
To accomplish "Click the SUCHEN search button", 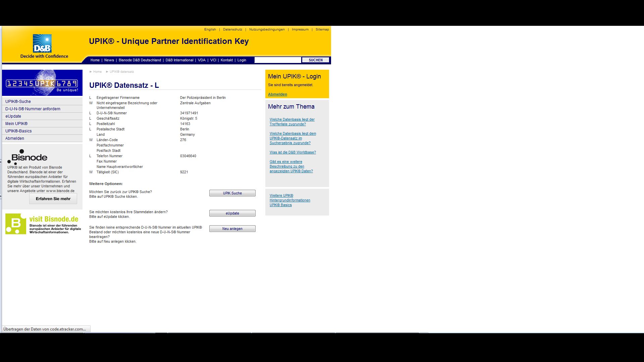I will point(316,60).
